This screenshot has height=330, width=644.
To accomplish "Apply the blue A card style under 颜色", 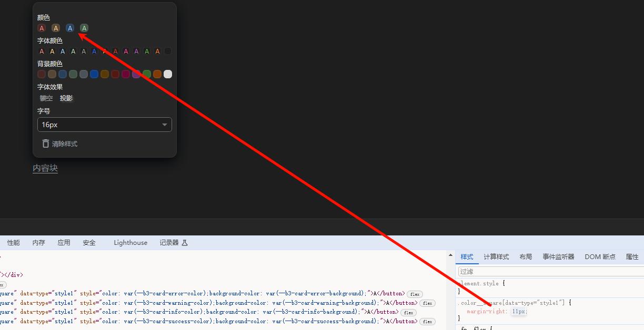I will pos(70,28).
